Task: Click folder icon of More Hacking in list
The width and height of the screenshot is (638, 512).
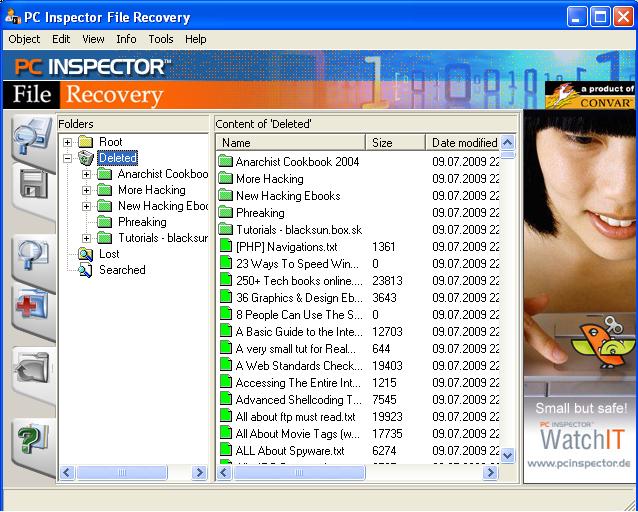Action: point(225,179)
